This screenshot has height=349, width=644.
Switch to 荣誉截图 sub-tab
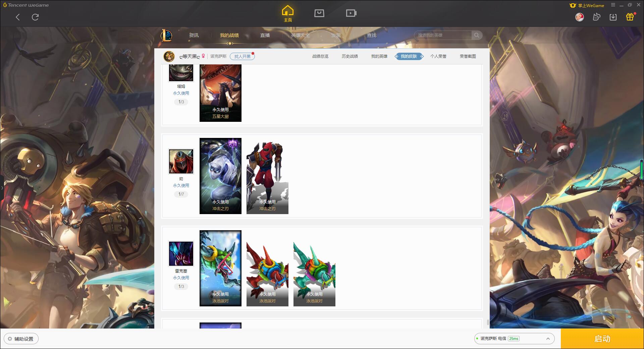point(468,56)
